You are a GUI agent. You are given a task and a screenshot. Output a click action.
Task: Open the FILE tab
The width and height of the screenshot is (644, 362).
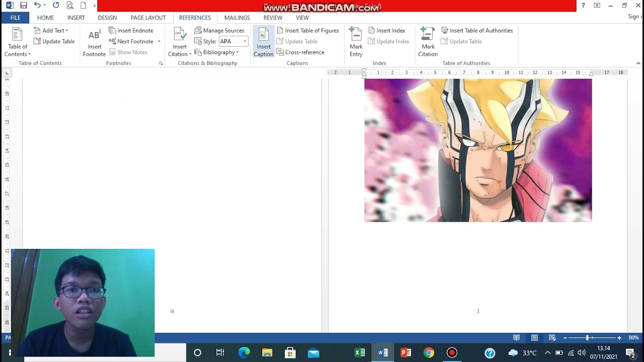click(x=16, y=18)
